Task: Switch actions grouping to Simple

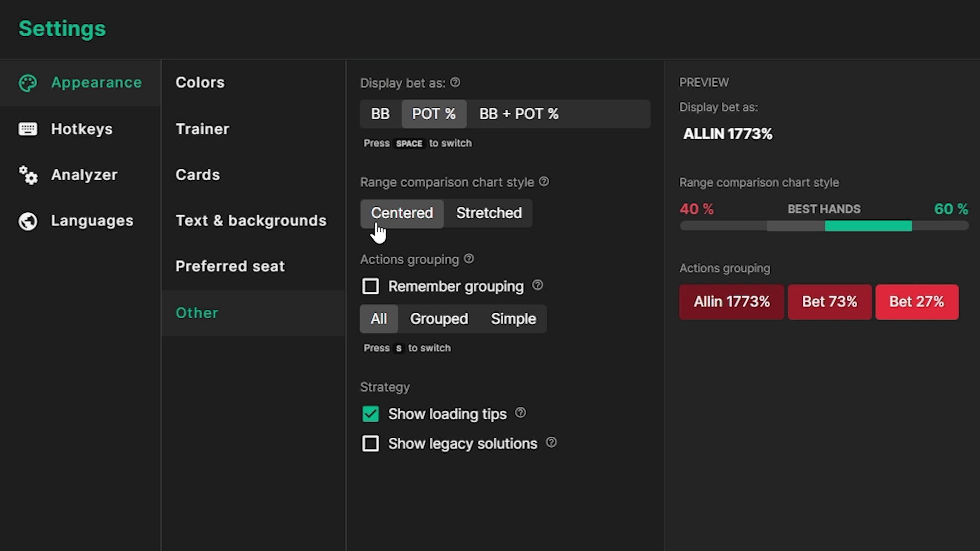Action: (513, 318)
